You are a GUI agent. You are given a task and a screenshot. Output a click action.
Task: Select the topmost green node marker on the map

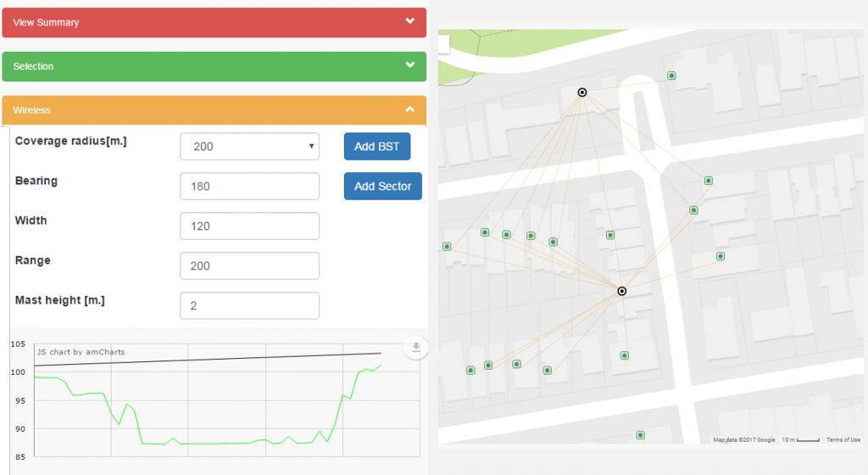point(671,75)
